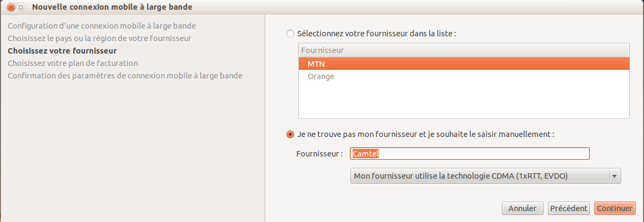Open the Choisissez le pays ou la région step
The height and width of the screenshot is (222, 644).
tap(99, 38)
